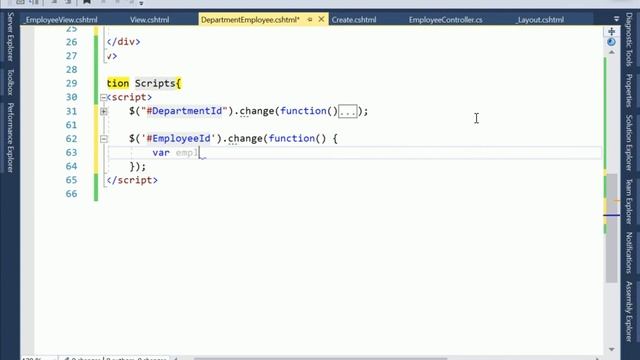
Task: Collapse the EmployeeId change function block
Action: [104, 139]
